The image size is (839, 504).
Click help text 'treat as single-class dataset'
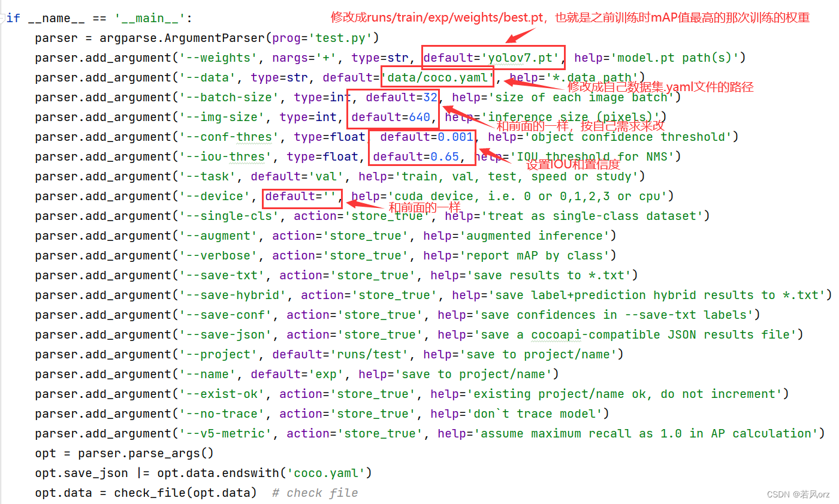point(593,216)
